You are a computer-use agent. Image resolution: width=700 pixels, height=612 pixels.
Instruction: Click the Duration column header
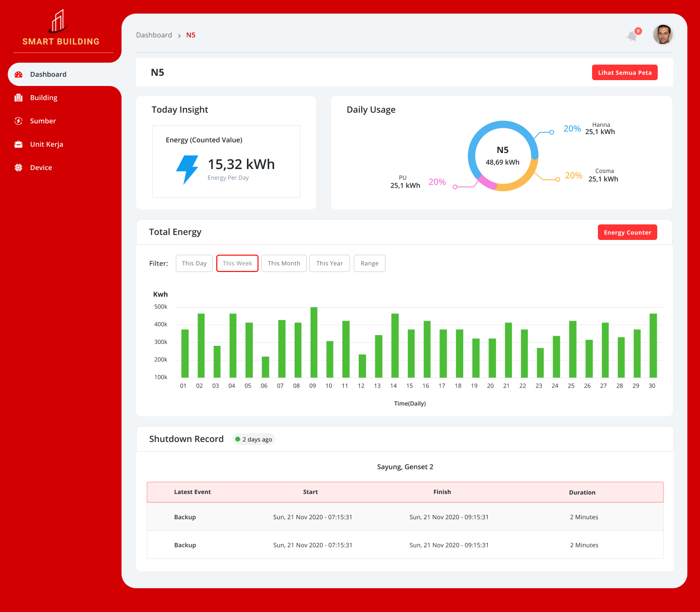click(582, 492)
